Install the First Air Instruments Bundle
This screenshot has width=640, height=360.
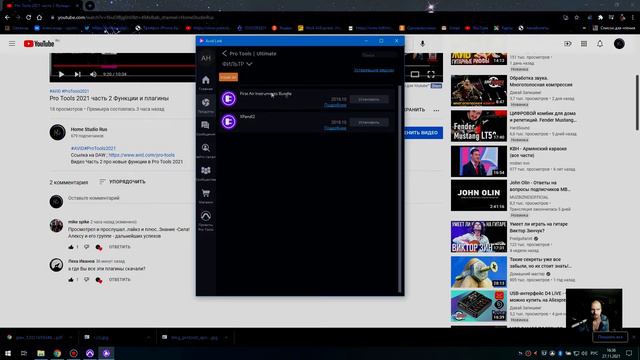tap(369, 99)
